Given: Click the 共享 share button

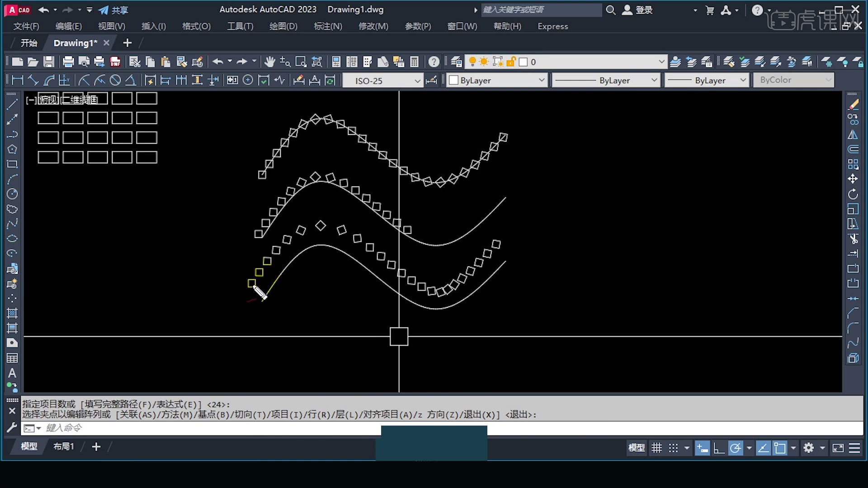Looking at the screenshot, I should pyautogui.click(x=114, y=10).
